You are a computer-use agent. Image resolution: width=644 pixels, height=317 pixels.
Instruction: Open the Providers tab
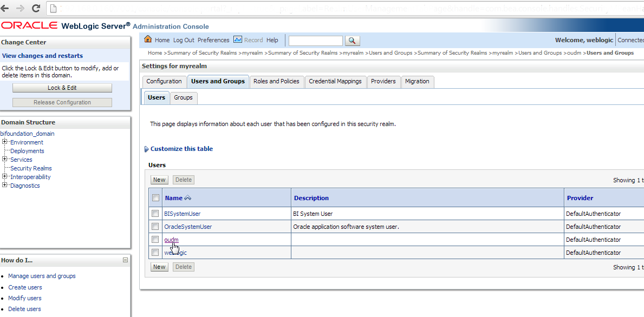coord(383,82)
